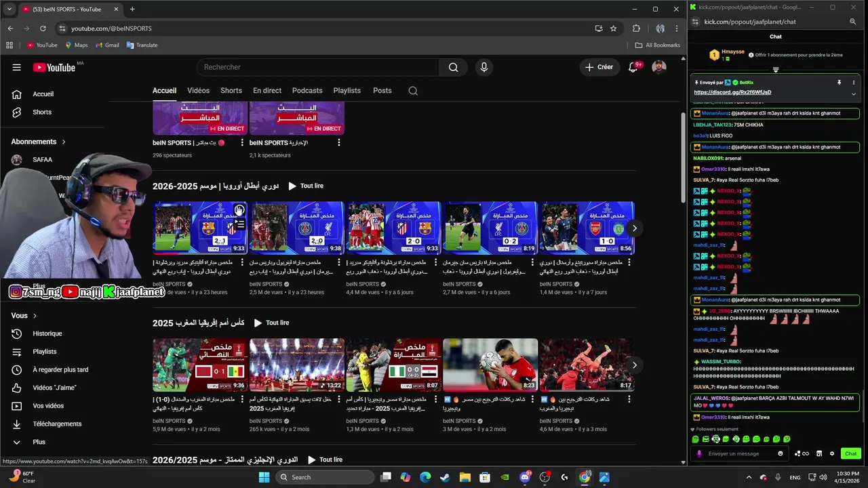
Task: Switch to the Posts channel tab
Action: point(382,91)
